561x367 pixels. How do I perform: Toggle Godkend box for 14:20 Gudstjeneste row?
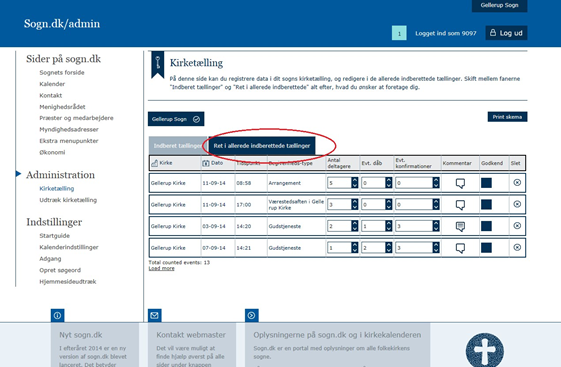(486, 226)
